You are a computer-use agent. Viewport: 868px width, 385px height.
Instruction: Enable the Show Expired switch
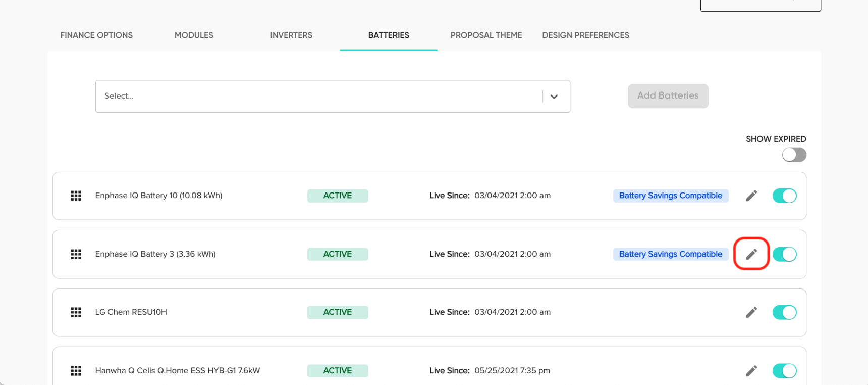pos(794,155)
